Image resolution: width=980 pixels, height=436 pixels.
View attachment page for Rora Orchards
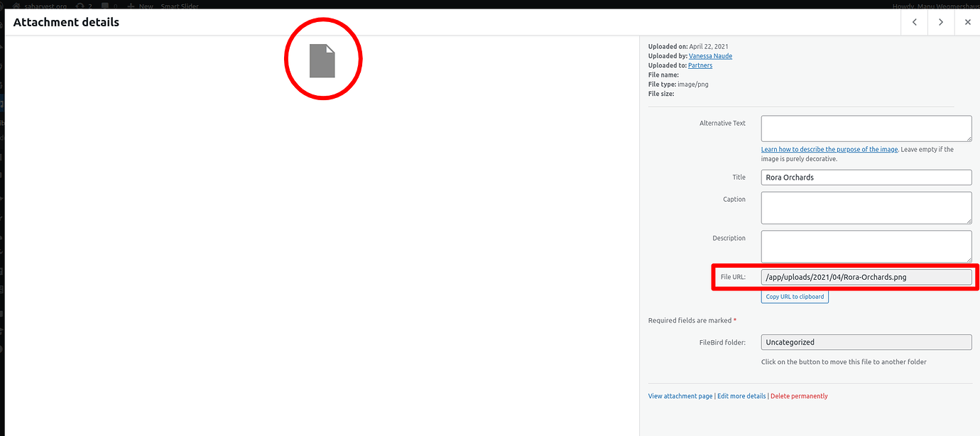(680, 396)
